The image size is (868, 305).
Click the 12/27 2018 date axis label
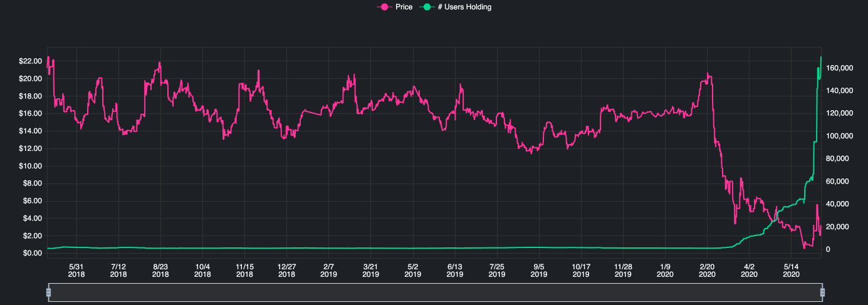click(x=286, y=270)
